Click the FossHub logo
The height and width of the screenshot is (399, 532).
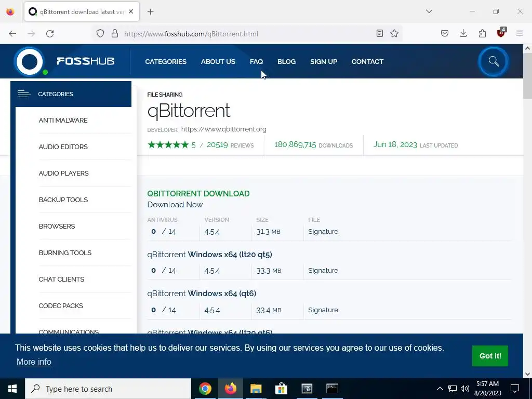tap(64, 61)
